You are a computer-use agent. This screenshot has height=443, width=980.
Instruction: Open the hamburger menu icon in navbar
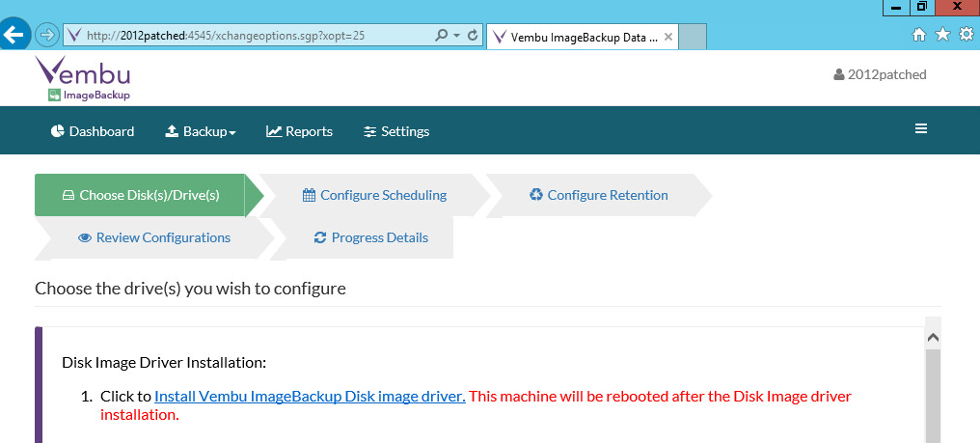pyautogui.click(x=920, y=129)
